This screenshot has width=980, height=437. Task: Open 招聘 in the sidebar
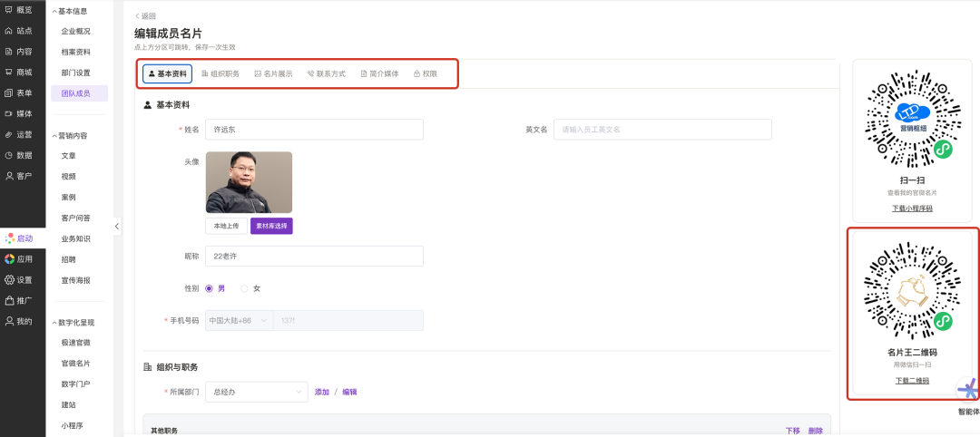click(69, 259)
